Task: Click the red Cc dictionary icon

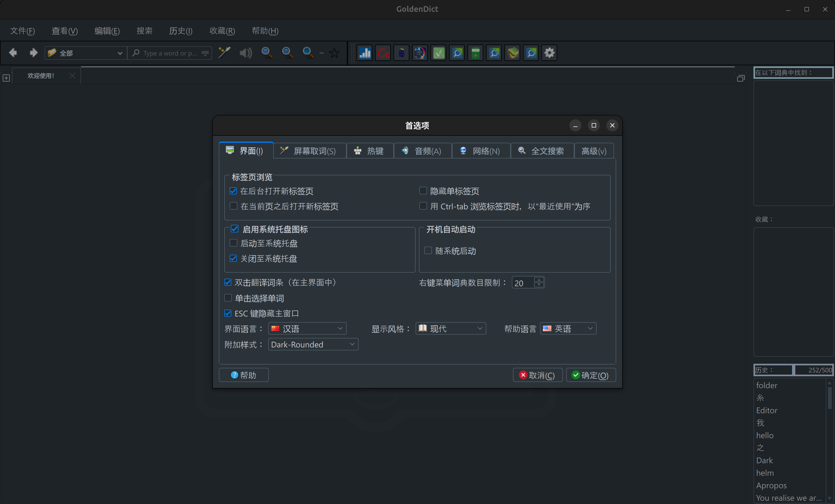Action: [383, 53]
